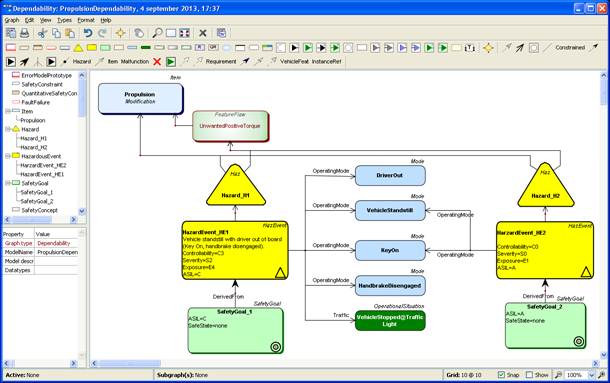
Task: Click the black X delete icon
Action: point(203,33)
